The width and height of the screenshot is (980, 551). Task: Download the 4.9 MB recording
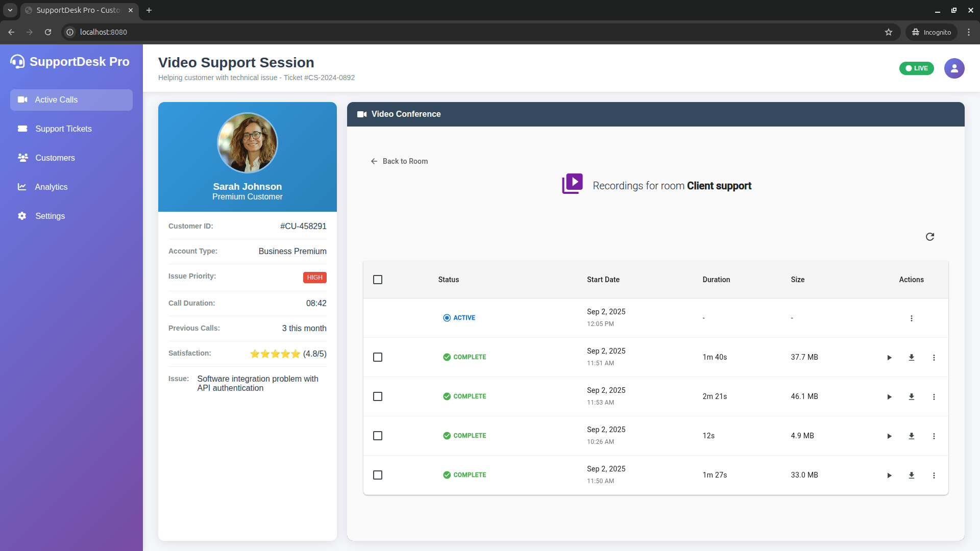pos(912,436)
